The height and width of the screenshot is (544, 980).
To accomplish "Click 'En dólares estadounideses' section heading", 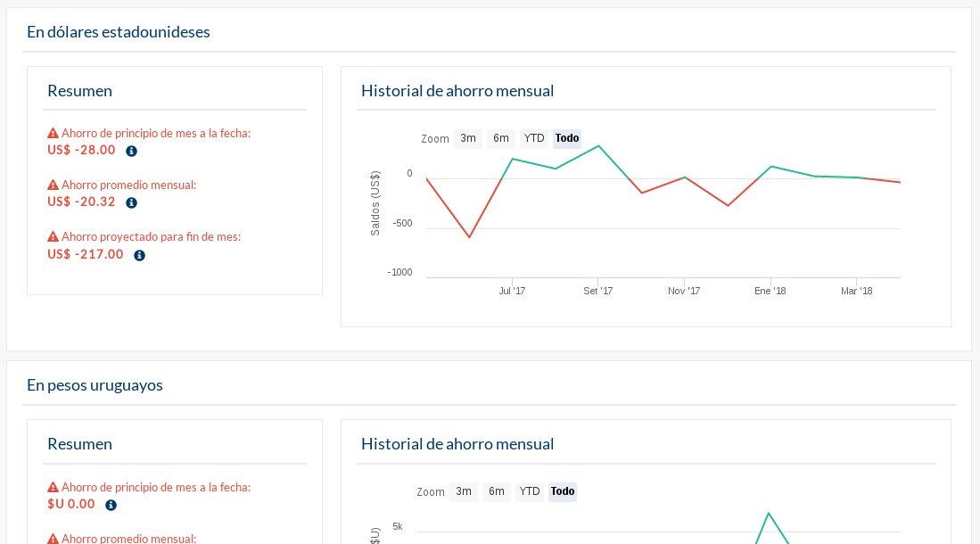I will 118,32.
